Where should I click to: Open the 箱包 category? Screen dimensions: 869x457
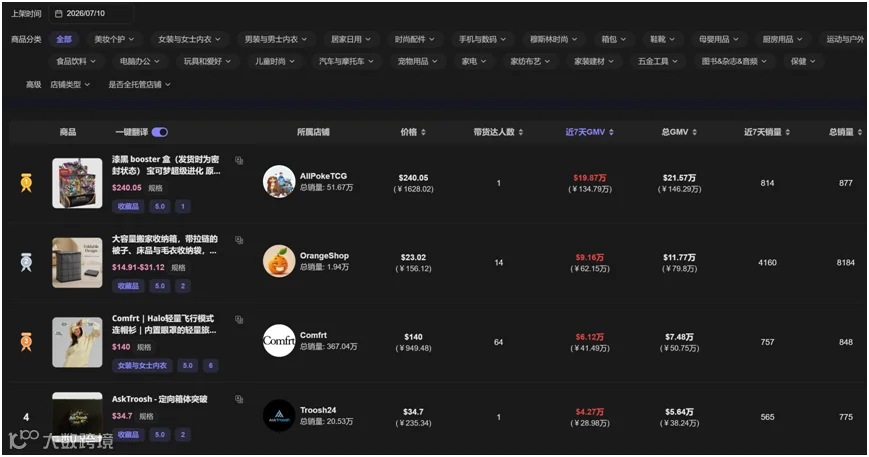[x=614, y=39]
